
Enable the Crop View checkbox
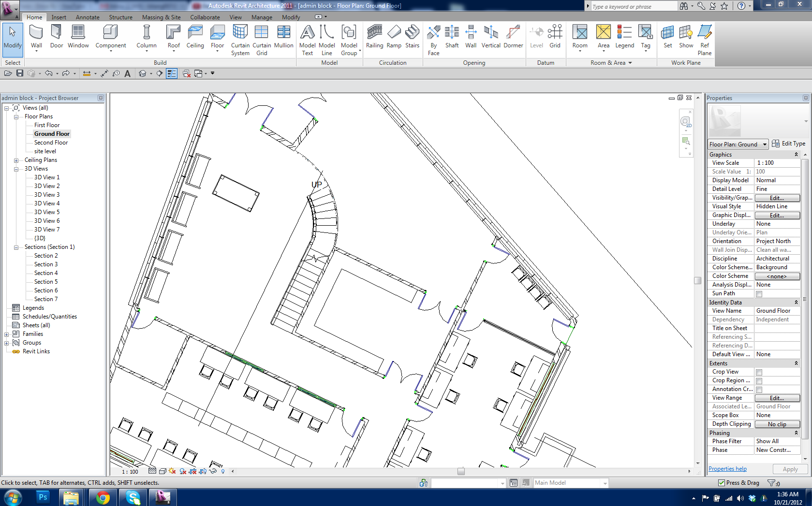pyautogui.click(x=759, y=372)
